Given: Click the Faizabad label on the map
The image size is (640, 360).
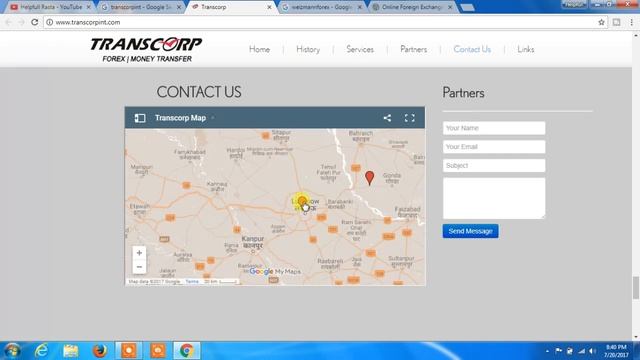Looking at the screenshot, I should pos(407,212).
